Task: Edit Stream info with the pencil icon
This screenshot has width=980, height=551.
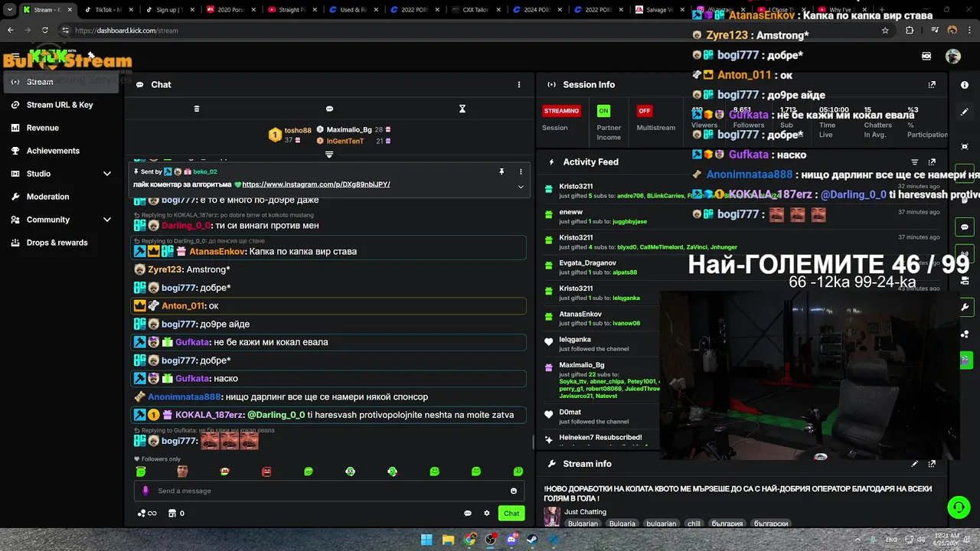Action: tap(915, 464)
